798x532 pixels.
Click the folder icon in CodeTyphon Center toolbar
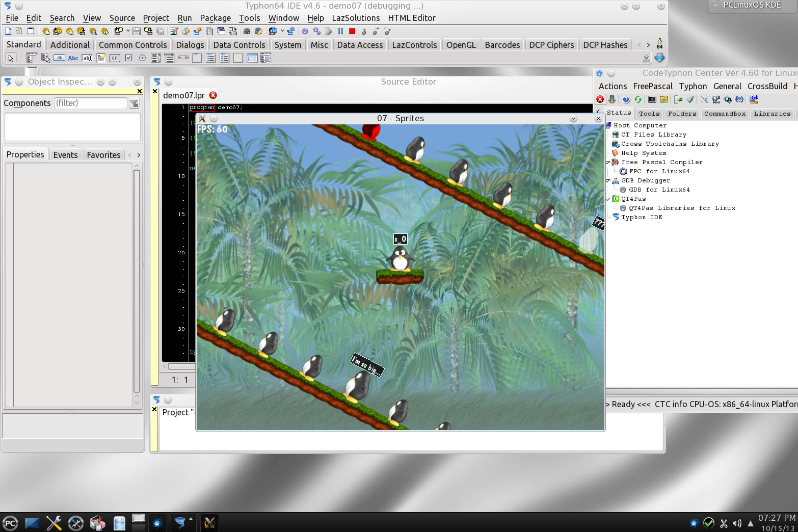tap(664, 99)
